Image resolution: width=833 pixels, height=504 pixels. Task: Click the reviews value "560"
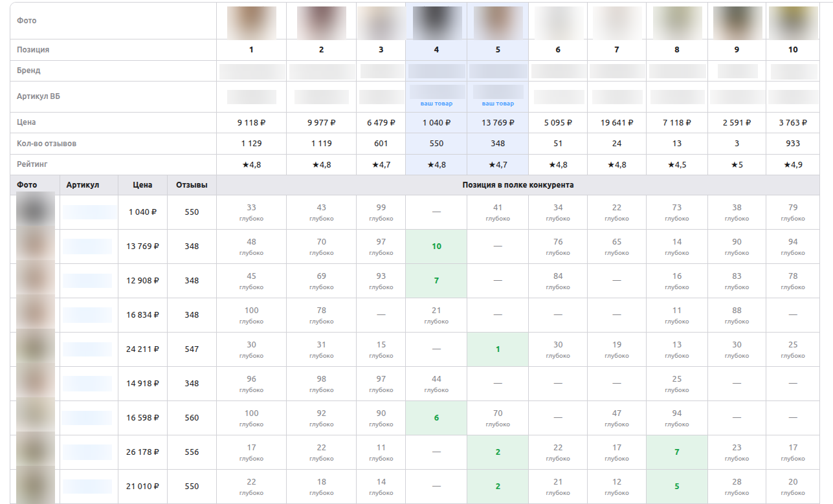tap(192, 418)
